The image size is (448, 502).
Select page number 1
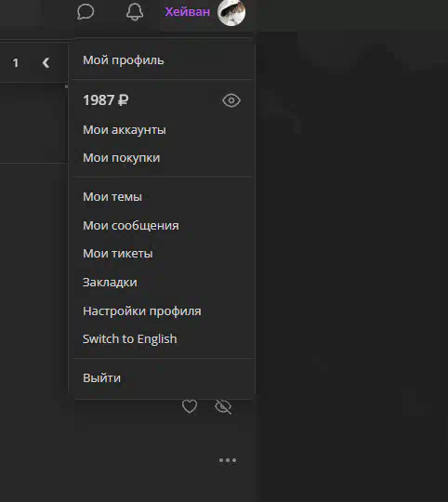(16, 63)
